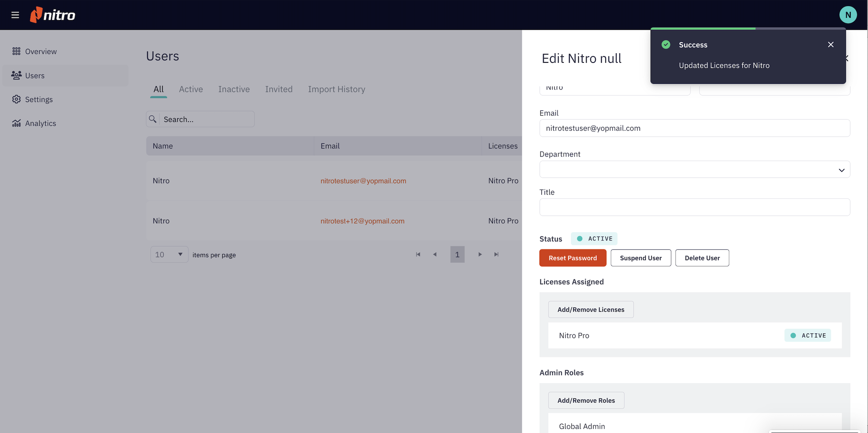
Task: Click the Title input field
Action: tap(695, 207)
